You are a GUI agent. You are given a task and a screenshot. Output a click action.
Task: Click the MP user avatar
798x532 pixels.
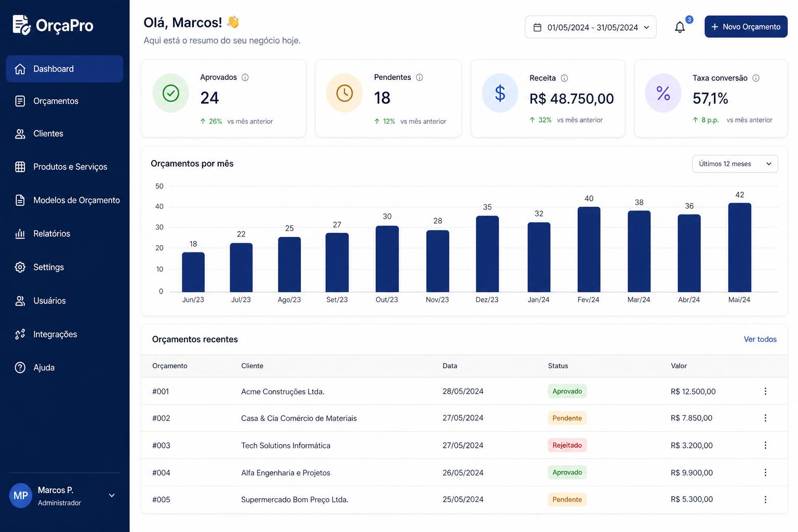[21, 496]
